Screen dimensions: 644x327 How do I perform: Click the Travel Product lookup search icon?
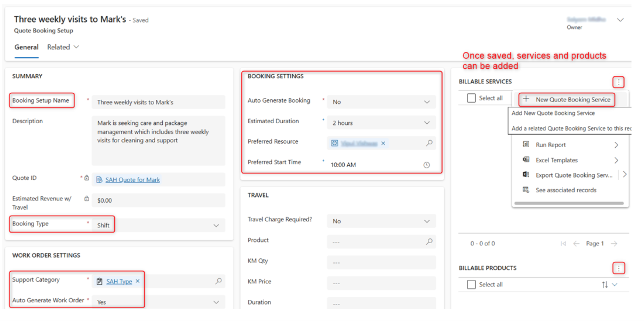(429, 241)
